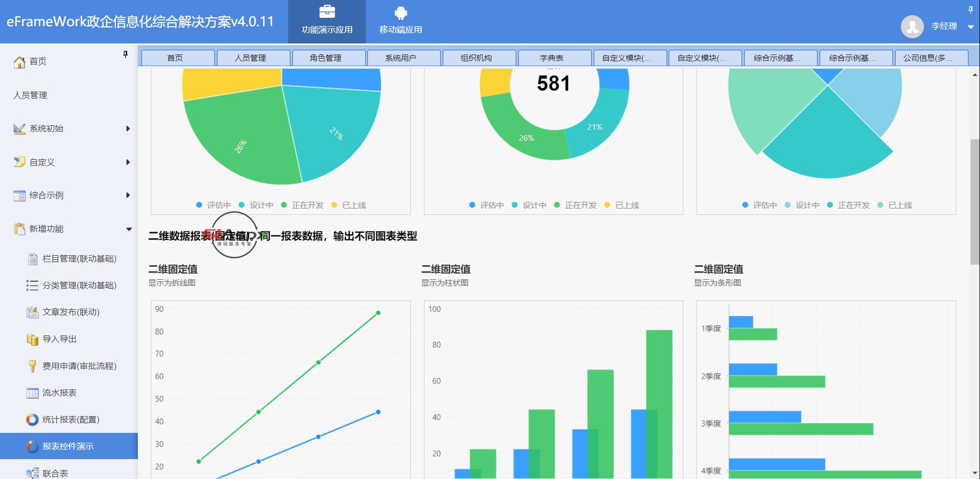The image size is (980, 479).
Task: Click the 李经理 username
Action: pyautogui.click(x=944, y=26)
